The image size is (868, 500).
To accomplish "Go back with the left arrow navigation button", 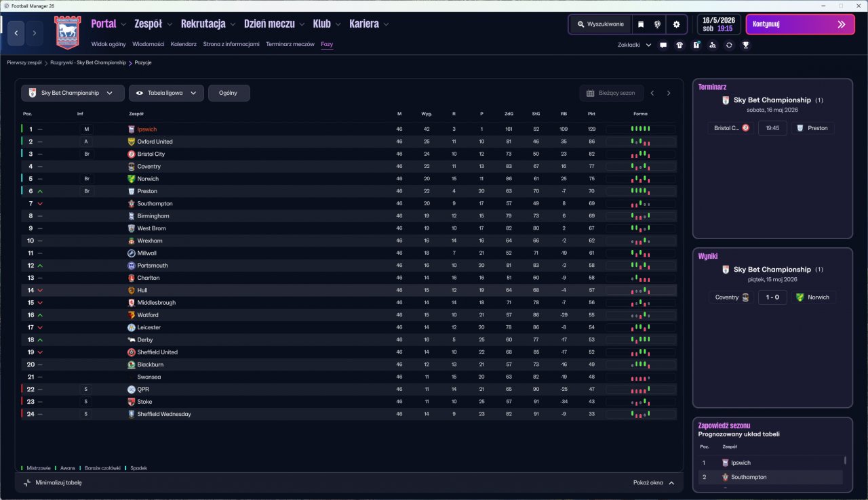I will coord(16,33).
